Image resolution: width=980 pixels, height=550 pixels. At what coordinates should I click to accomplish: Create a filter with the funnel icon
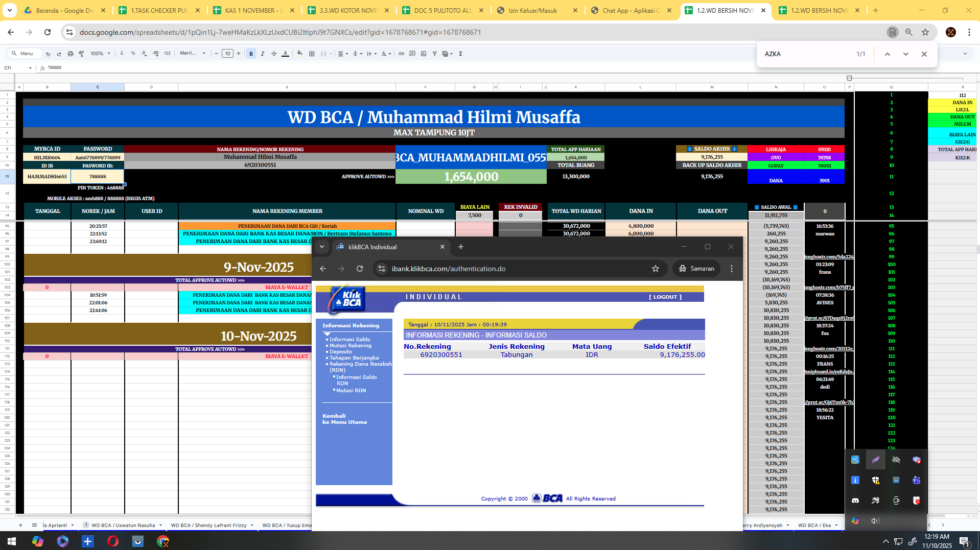[435, 54]
